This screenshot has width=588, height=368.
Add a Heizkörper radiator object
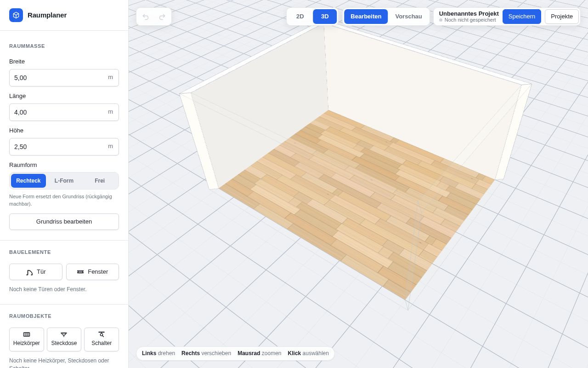click(27, 339)
